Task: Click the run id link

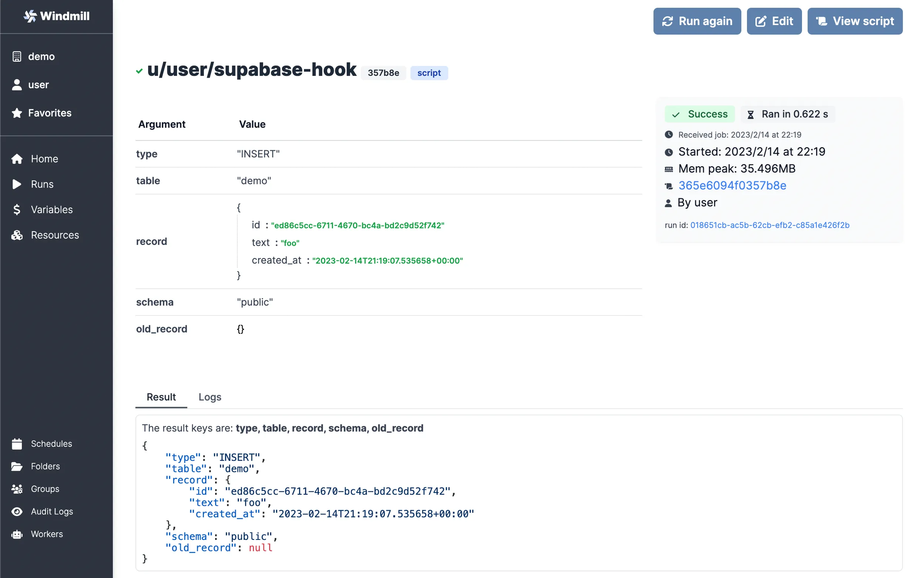Action: coord(769,225)
